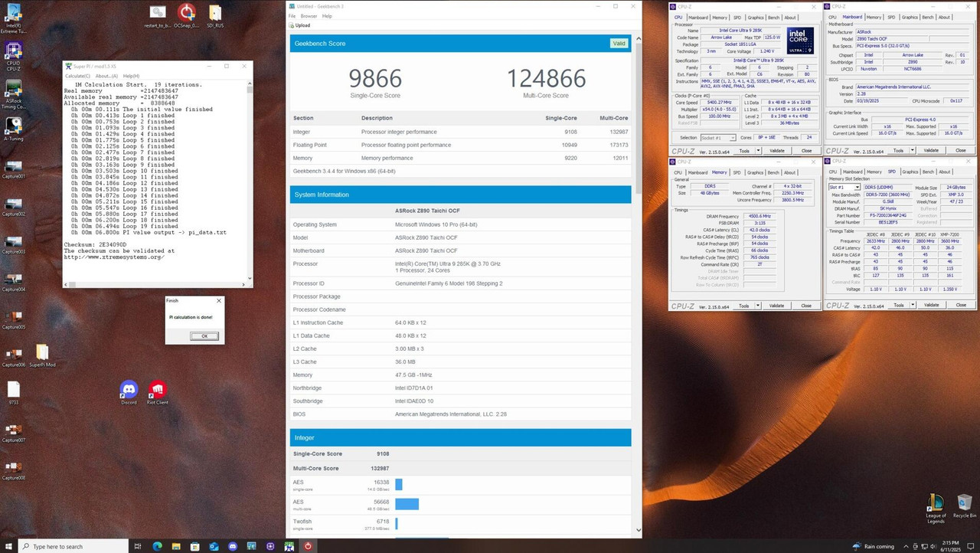Open Calculate(C) menu in Super PI
This screenshot has height=553, width=980.
[77, 76]
